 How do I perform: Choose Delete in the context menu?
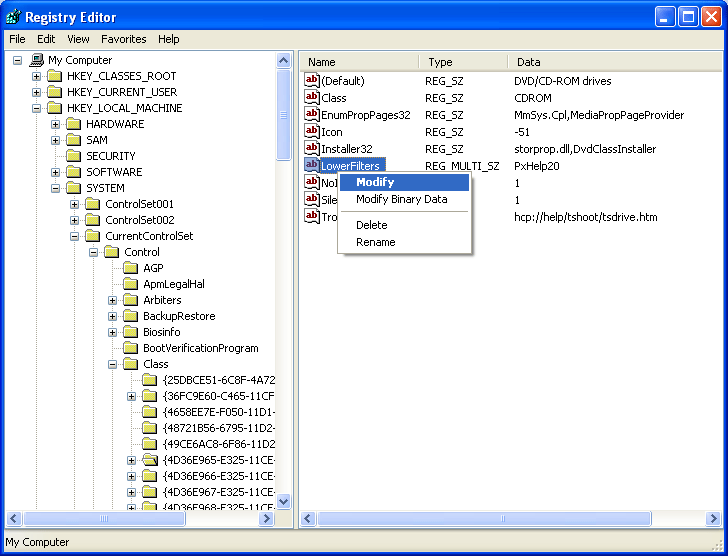pyautogui.click(x=371, y=225)
